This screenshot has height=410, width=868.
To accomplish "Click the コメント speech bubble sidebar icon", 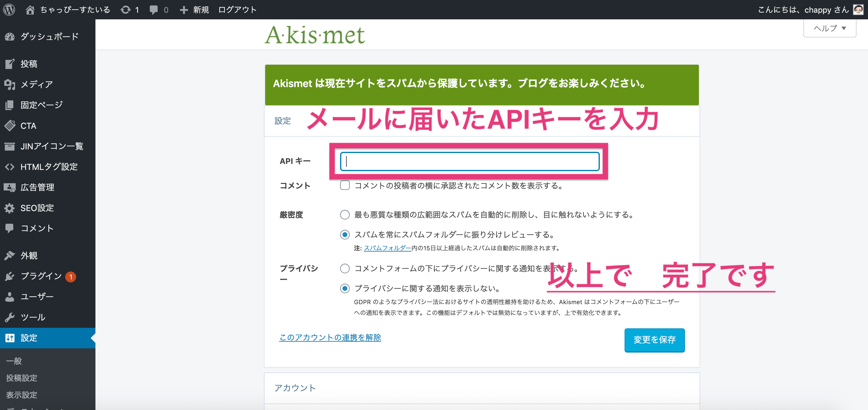I will point(10,228).
